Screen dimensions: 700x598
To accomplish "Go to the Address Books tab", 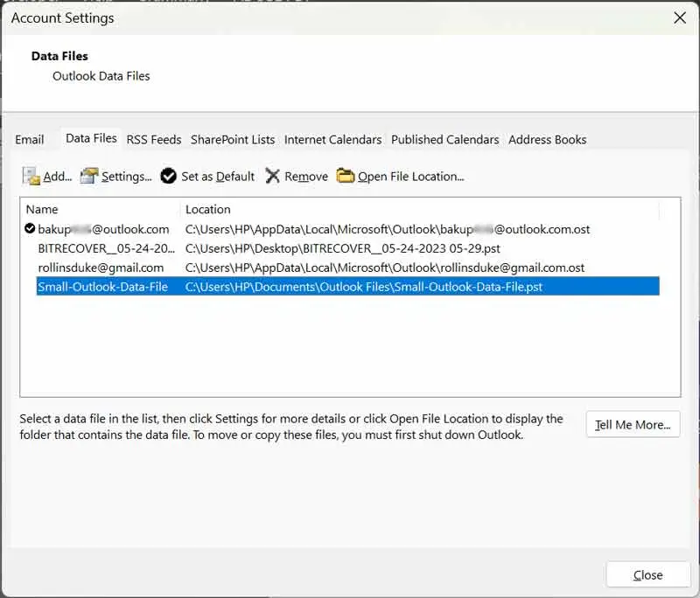I will click(x=547, y=140).
